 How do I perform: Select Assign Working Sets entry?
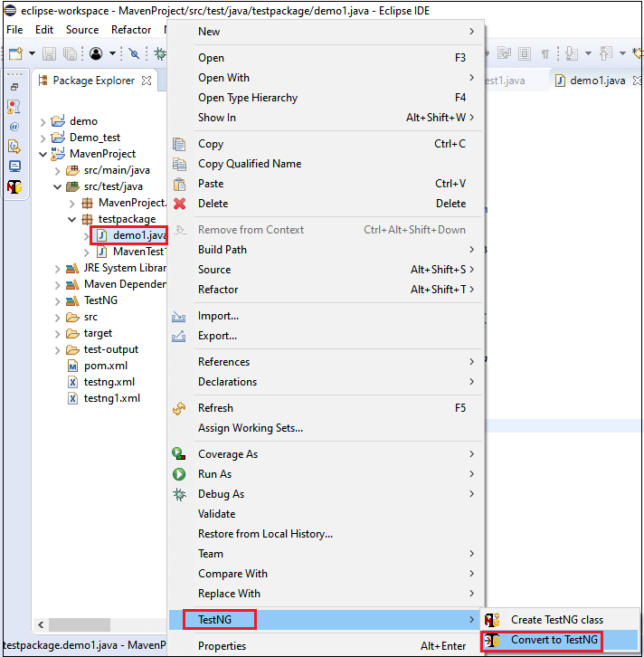[x=325, y=428]
